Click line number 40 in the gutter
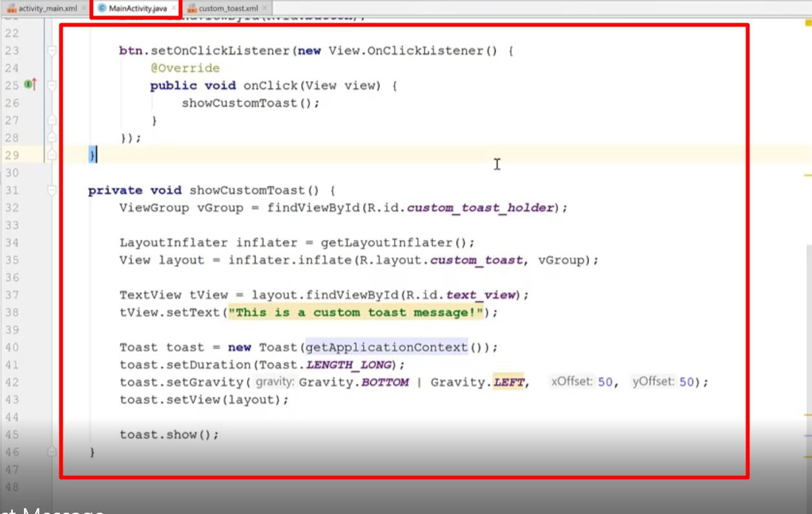The image size is (812, 514). [x=12, y=347]
